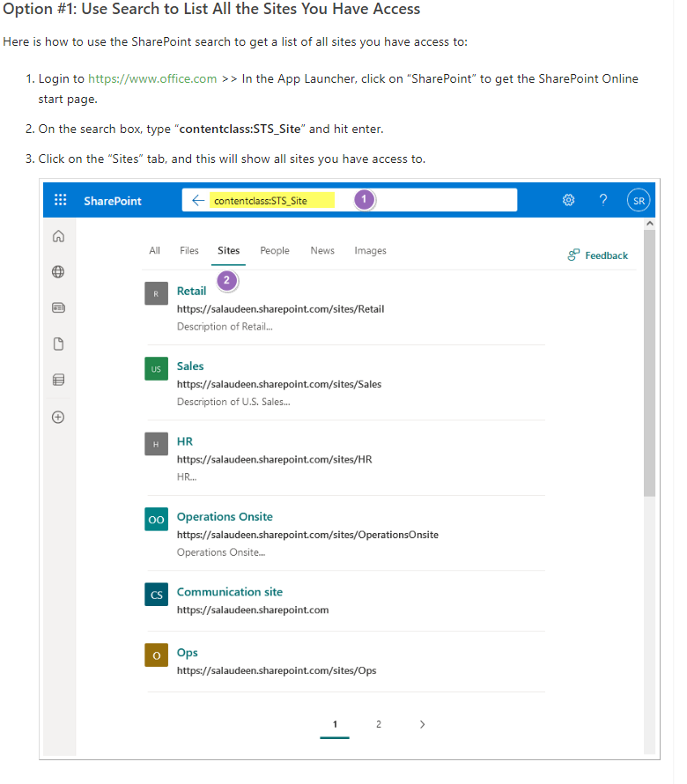Click the URL https://salaudeen.sharepoint.com/sites/HR

(275, 460)
